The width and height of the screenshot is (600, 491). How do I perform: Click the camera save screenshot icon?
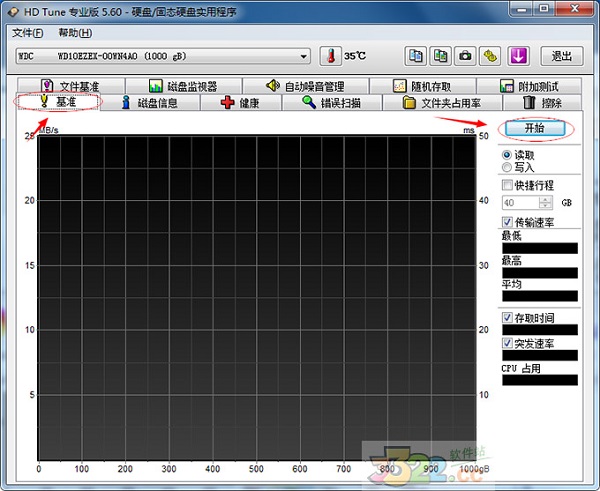464,56
